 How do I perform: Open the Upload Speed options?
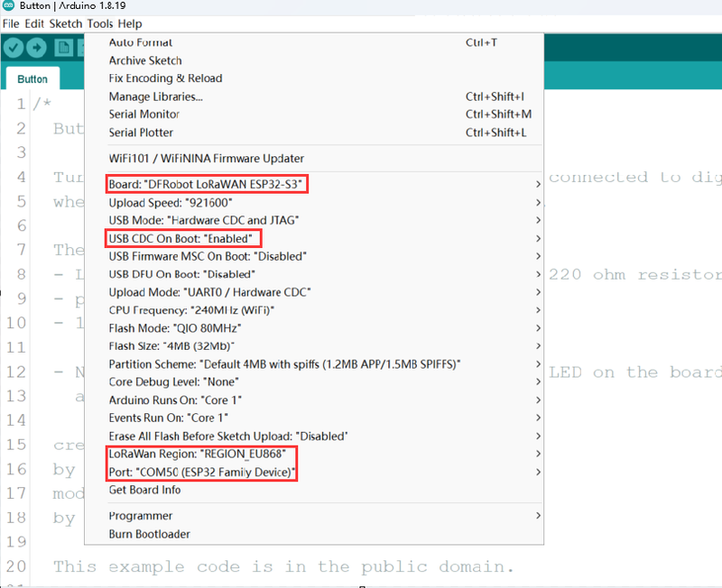point(170,202)
